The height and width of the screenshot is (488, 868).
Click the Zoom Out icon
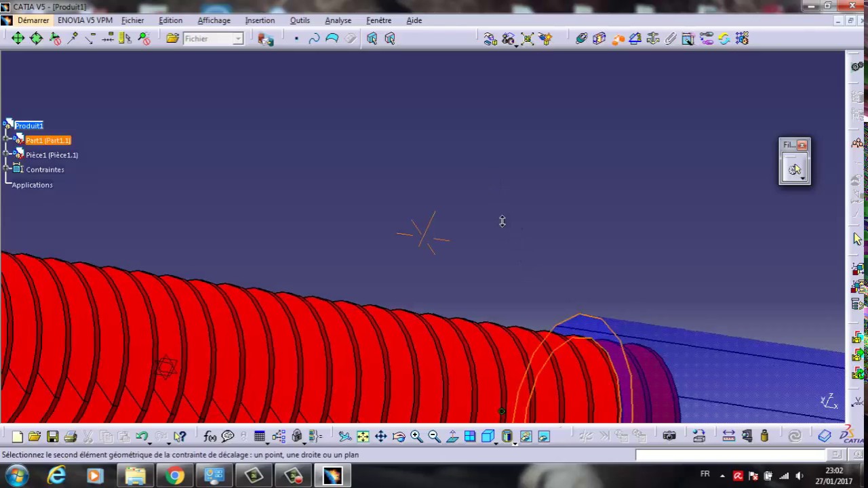coord(434,436)
